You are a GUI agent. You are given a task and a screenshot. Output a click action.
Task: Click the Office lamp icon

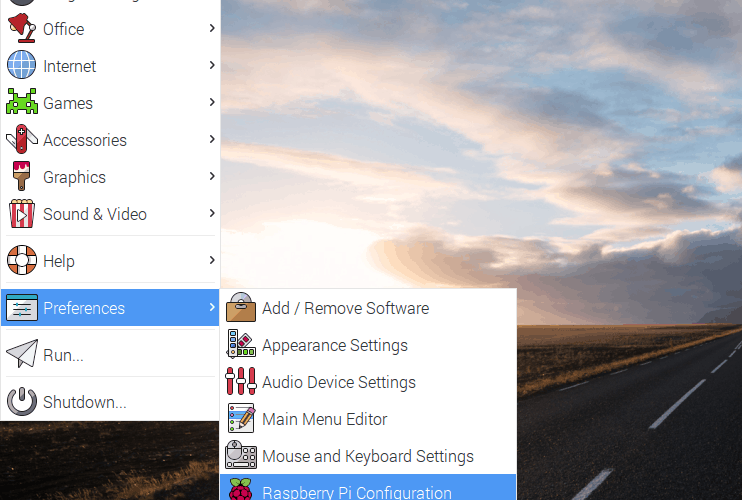21,29
